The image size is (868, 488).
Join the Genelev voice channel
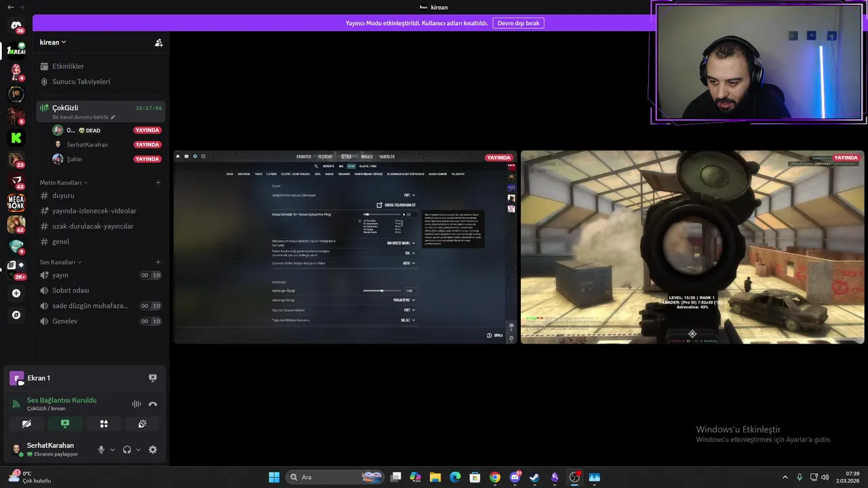point(100,321)
